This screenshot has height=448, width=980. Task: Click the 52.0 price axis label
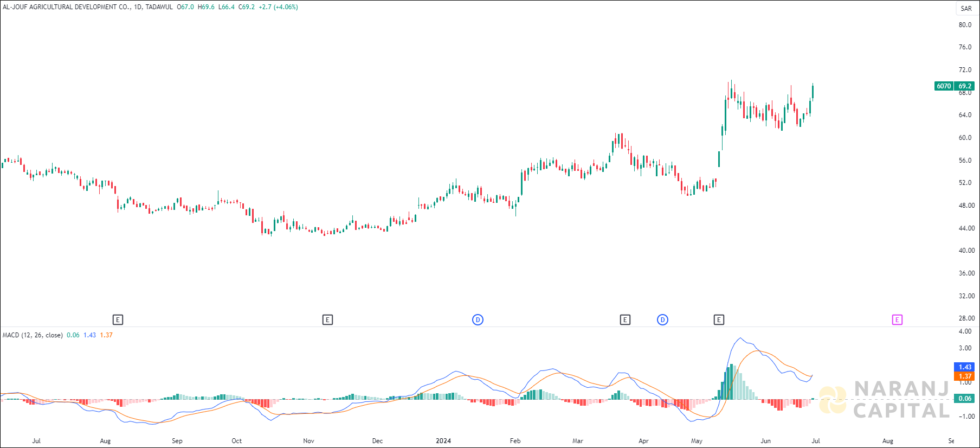pyautogui.click(x=965, y=183)
